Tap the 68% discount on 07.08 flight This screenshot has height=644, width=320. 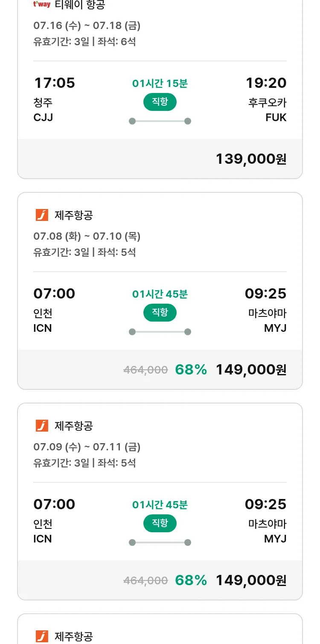coord(191,369)
